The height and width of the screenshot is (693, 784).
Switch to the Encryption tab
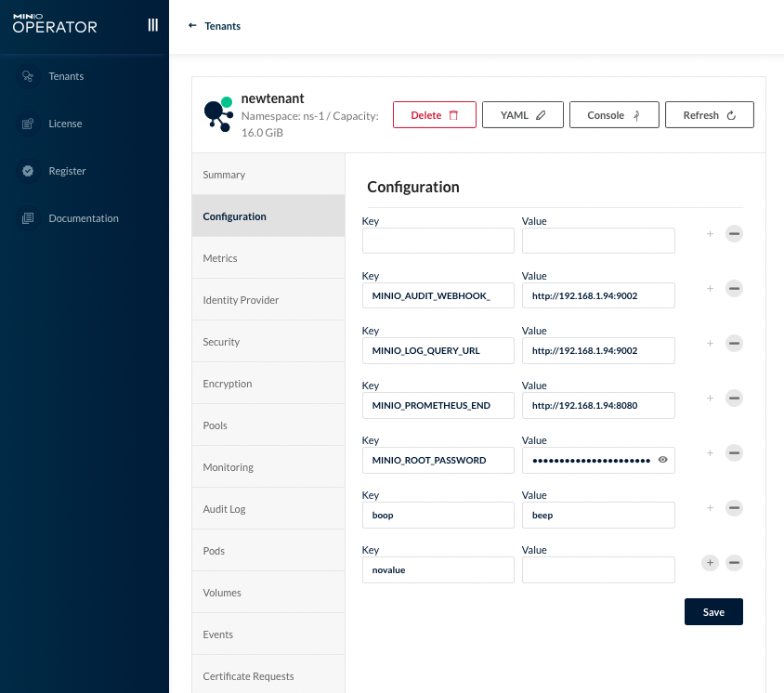coord(268,384)
